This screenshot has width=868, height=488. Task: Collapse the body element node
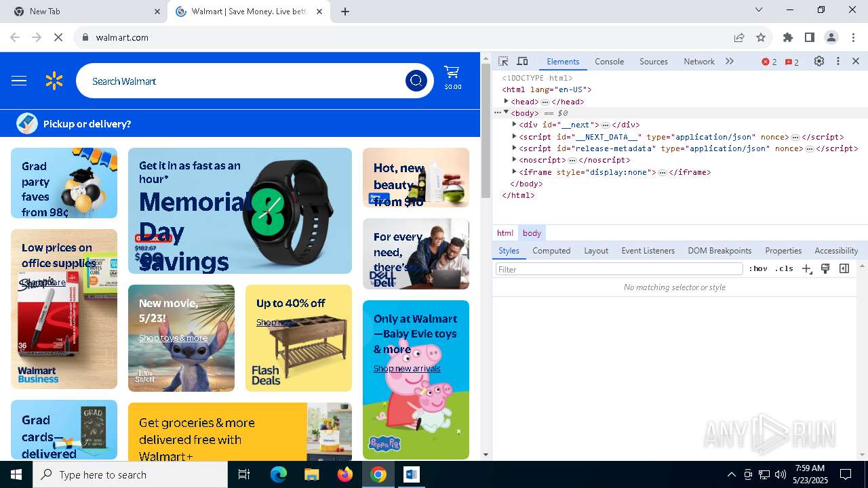click(506, 113)
